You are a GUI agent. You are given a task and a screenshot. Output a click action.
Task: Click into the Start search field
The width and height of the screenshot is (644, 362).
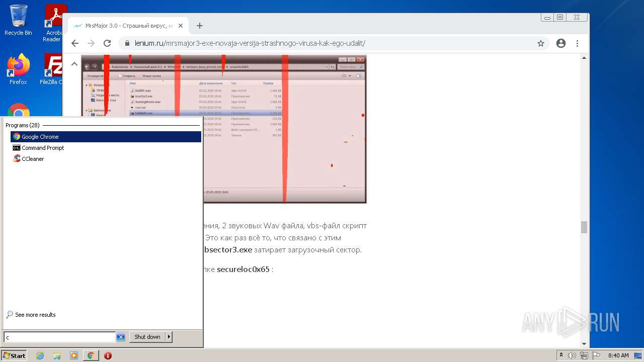tap(60, 337)
